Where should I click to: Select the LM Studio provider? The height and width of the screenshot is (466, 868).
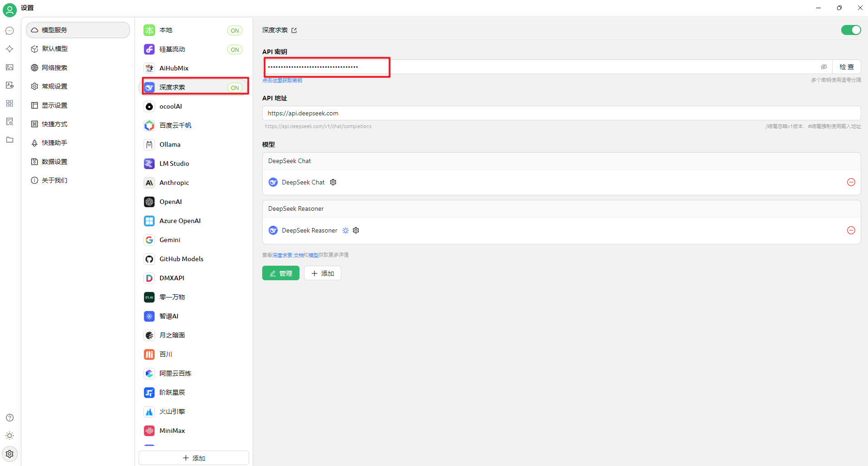(194, 164)
